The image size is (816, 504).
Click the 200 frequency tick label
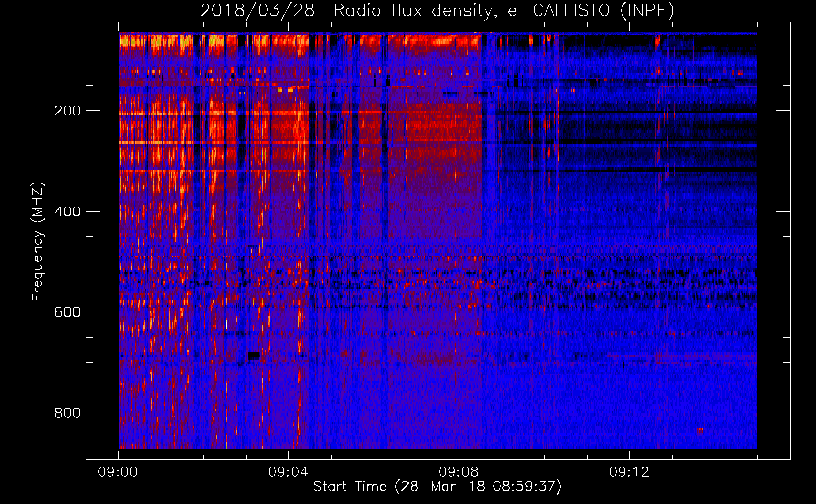tap(68, 111)
